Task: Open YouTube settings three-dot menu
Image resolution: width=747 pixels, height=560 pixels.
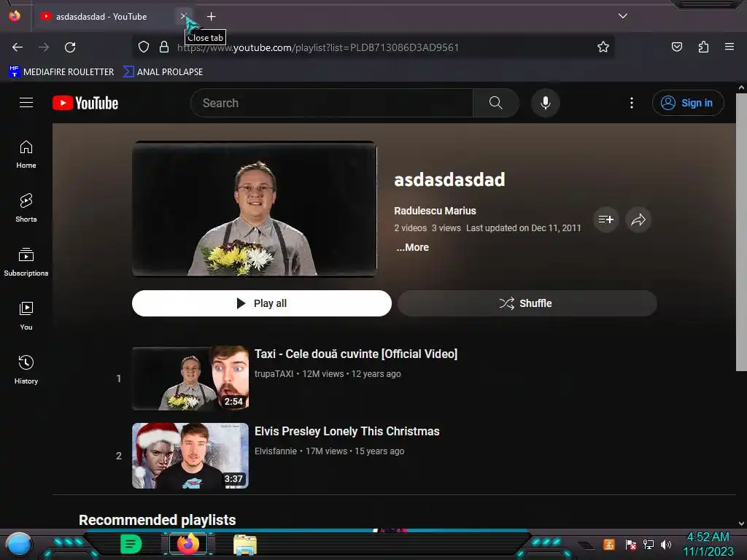Action: pyautogui.click(x=632, y=103)
